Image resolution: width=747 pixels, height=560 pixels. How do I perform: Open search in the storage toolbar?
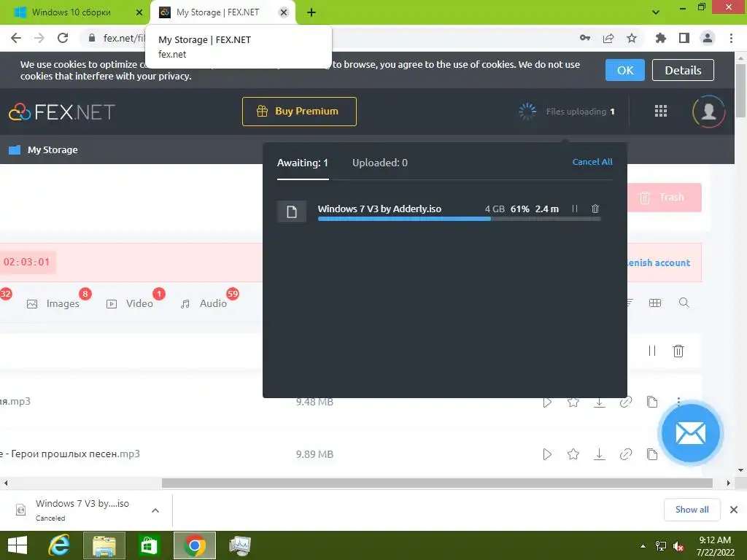pos(684,303)
